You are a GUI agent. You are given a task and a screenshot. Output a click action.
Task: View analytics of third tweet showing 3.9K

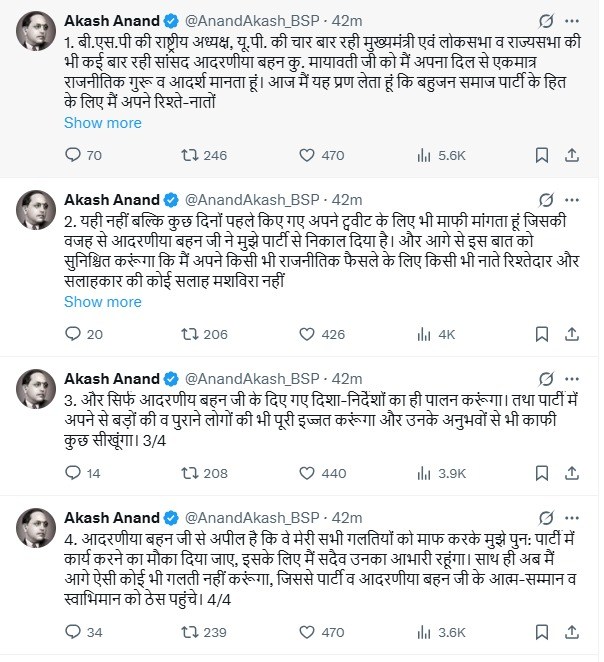441,473
